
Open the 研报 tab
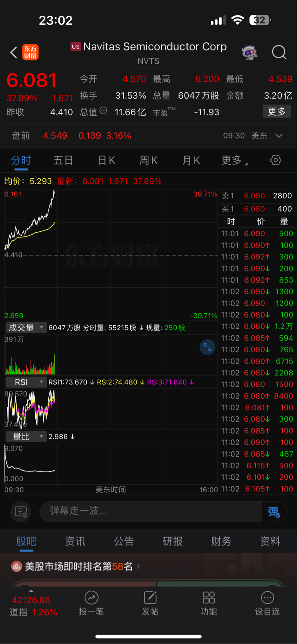point(172,541)
